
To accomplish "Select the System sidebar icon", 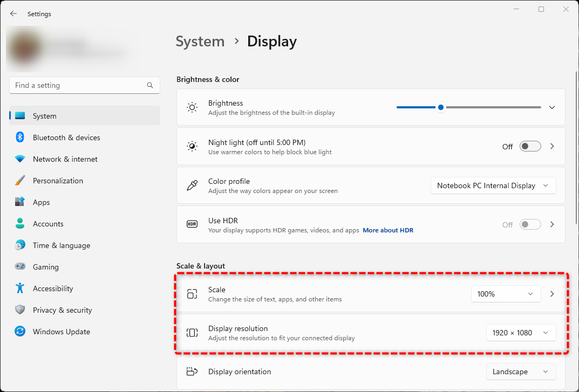I will point(20,115).
